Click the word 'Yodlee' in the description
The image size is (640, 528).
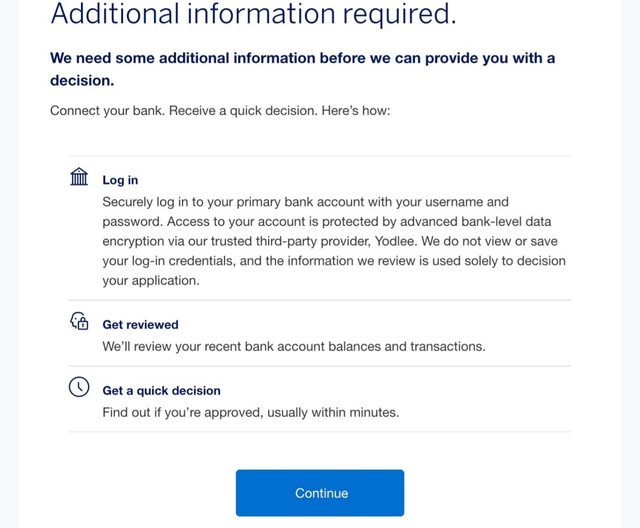click(x=395, y=241)
